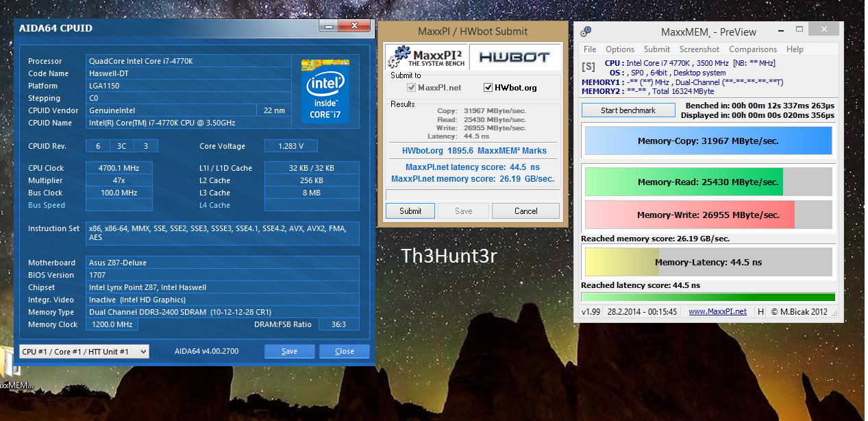Click the HWBOT logo banner
The width and height of the screenshot is (868, 421).
514,57
